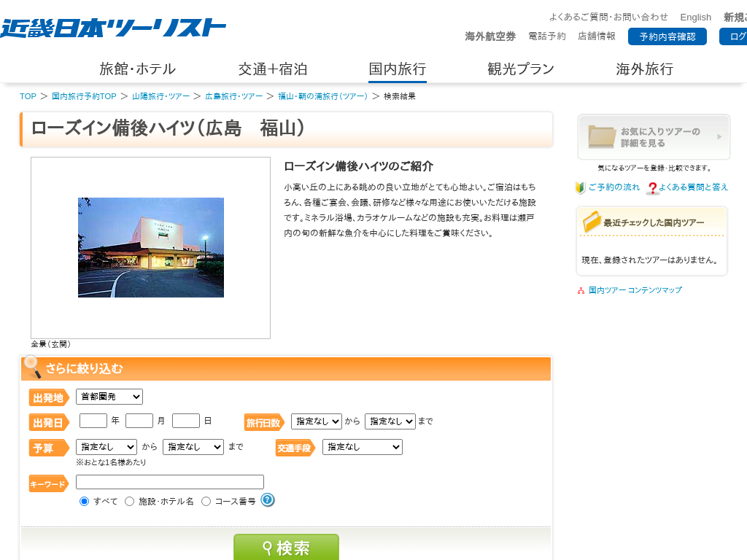Open よくあるご質問・お問い合わせ link
The width and height of the screenshot is (747, 560).
(609, 17)
